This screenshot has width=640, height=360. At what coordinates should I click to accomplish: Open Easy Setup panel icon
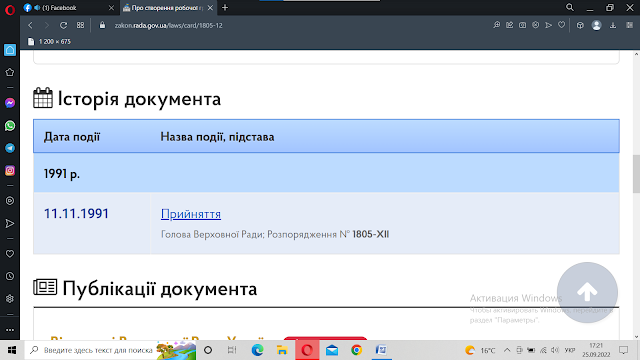pos(629,25)
